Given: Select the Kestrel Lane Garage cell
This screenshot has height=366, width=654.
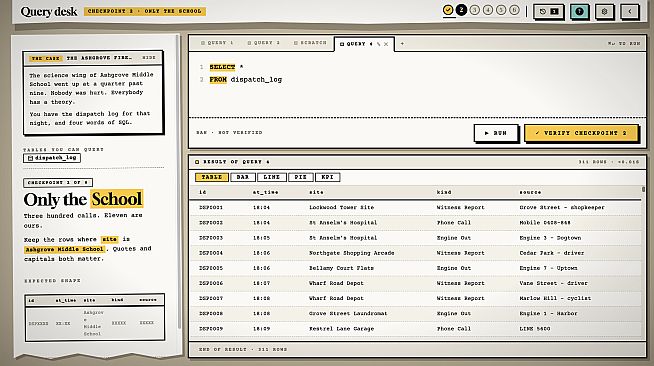Looking at the screenshot, I should point(342,328).
